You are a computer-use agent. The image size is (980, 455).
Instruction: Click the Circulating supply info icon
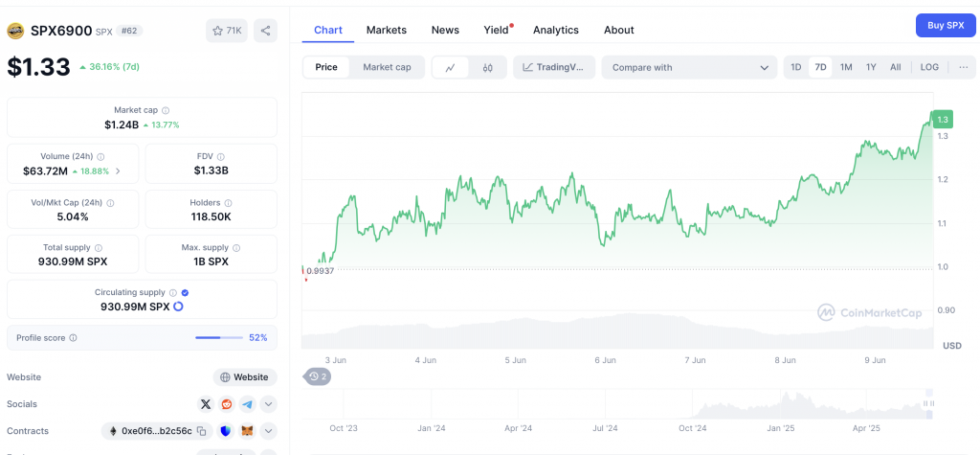point(173,292)
